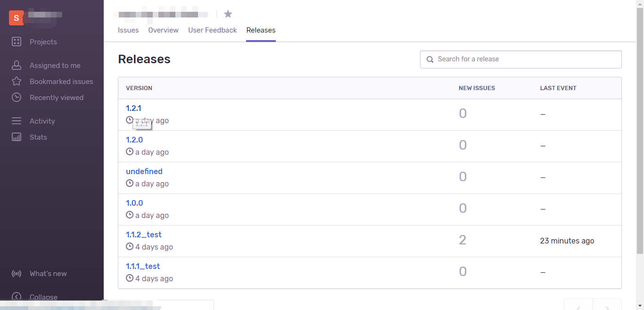Image resolution: width=644 pixels, height=310 pixels.
Task: Click the orange S organization avatar
Action: click(x=17, y=18)
